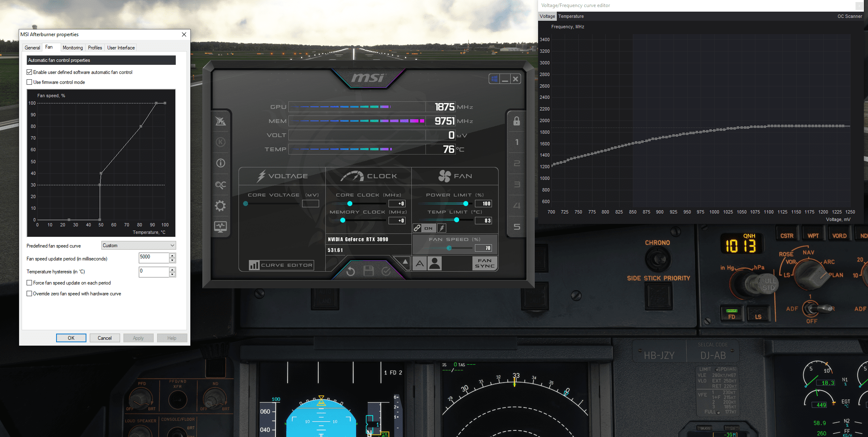Select profile slot 2
This screenshot has width=868, height=437.
point(516,163)
